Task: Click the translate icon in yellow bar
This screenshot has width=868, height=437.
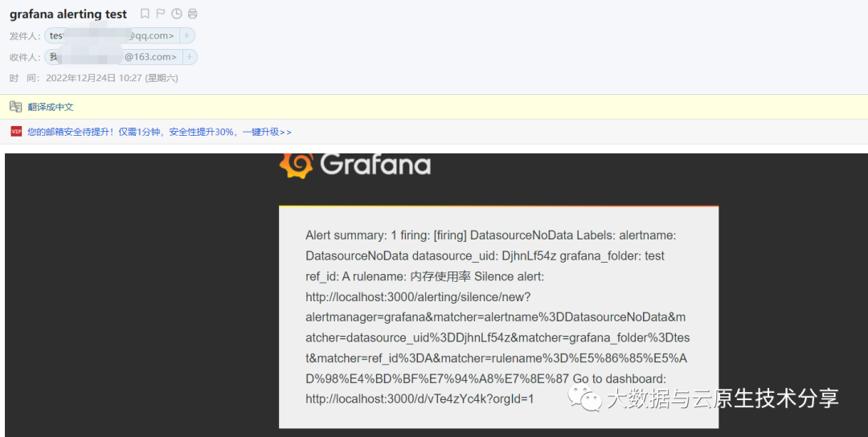Action: coord(16,107)
